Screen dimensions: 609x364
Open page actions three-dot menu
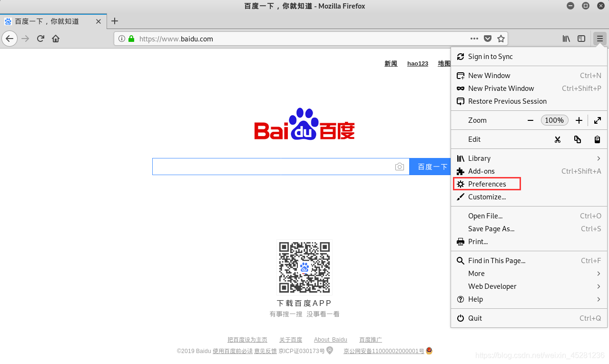(x=474, y=39)
